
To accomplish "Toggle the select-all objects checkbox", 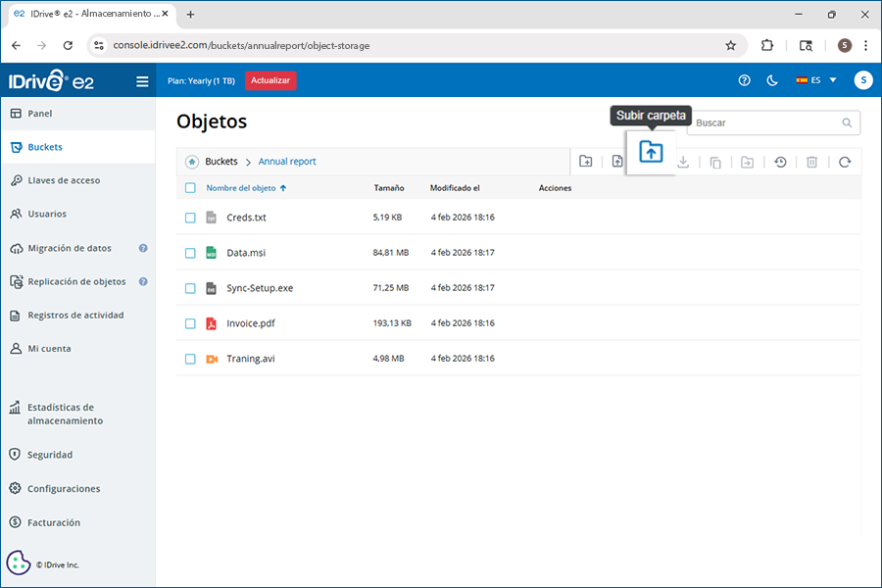I will coord(191,188).
